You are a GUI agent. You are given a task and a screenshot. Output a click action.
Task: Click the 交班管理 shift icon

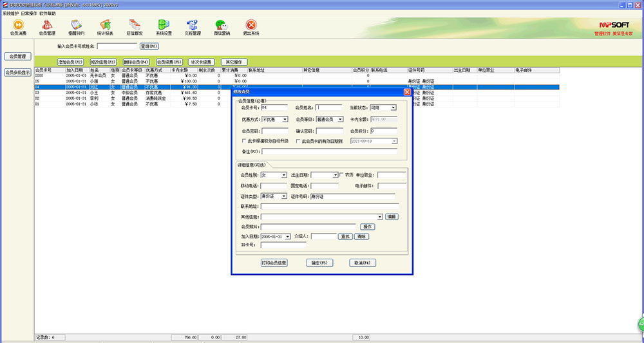pos(193,26)
